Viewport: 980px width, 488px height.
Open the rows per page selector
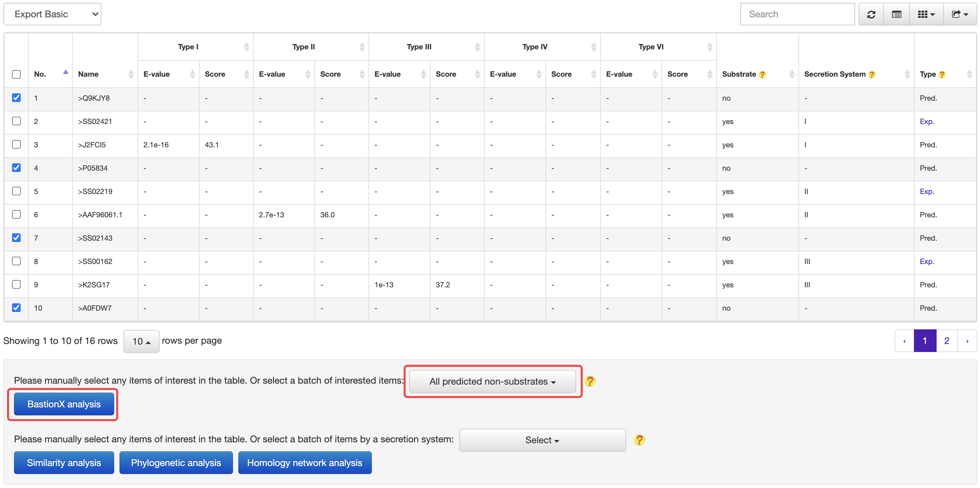(141, 341)
